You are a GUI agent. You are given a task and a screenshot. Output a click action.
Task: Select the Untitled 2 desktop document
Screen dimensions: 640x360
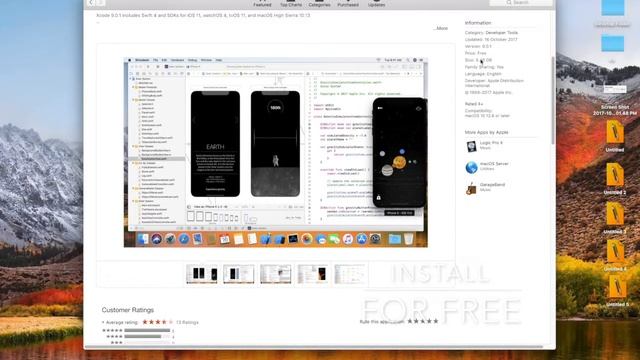pos(615,178)
